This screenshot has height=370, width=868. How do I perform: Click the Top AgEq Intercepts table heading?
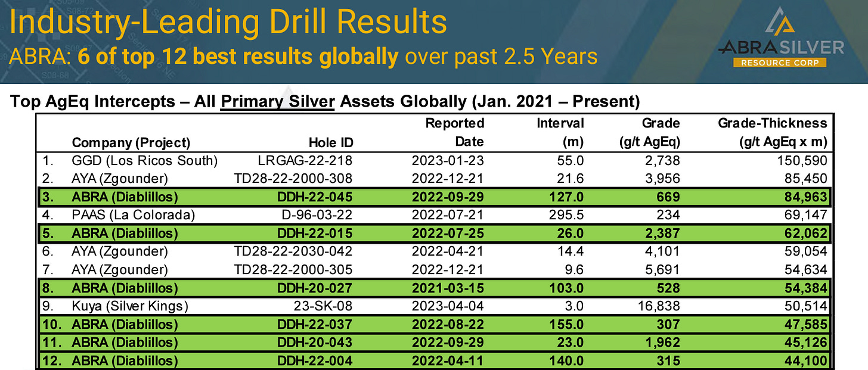tap(325, 102)
